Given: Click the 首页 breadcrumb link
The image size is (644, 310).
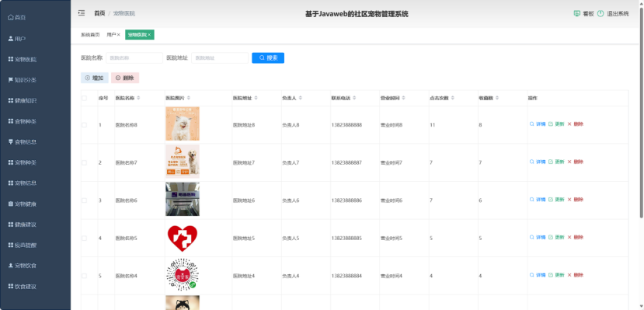Looking at the screenshot, I should coord(99,13).
